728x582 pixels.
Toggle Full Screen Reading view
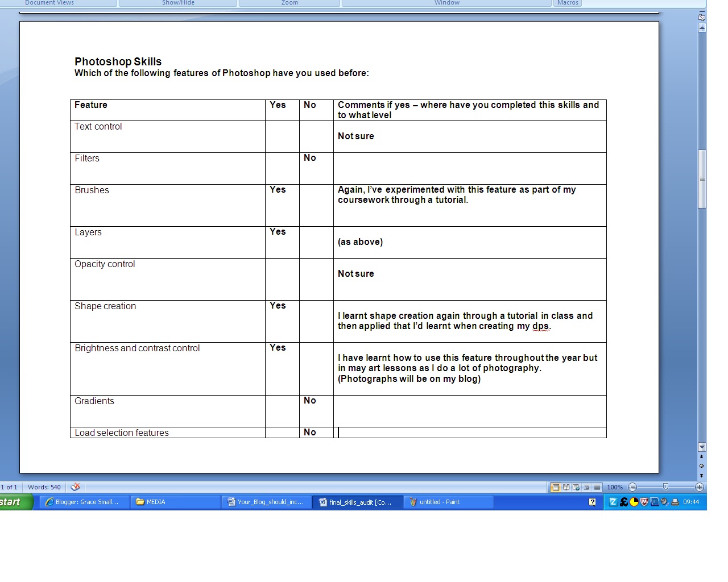click(x=566, y=487)
